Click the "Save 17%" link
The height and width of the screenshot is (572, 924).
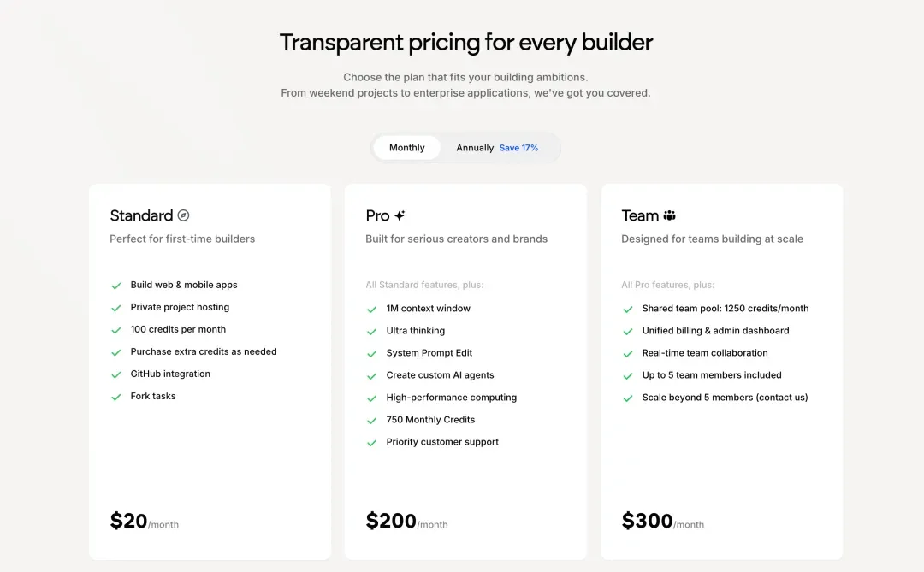(519, 147)
